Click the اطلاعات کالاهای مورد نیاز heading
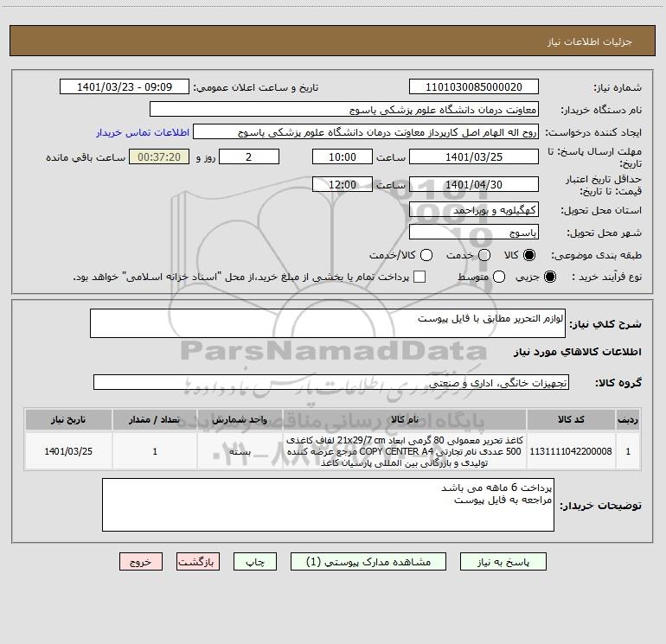666x644 pixels. pos(578,352)
